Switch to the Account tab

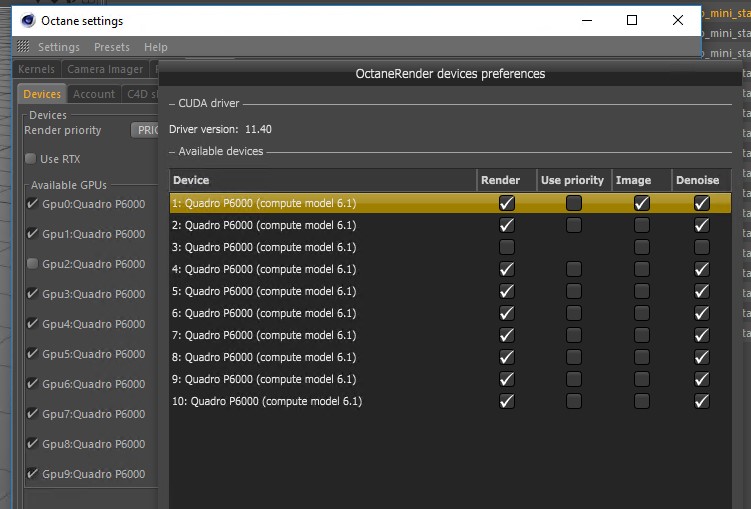click(x=94, y=94)
